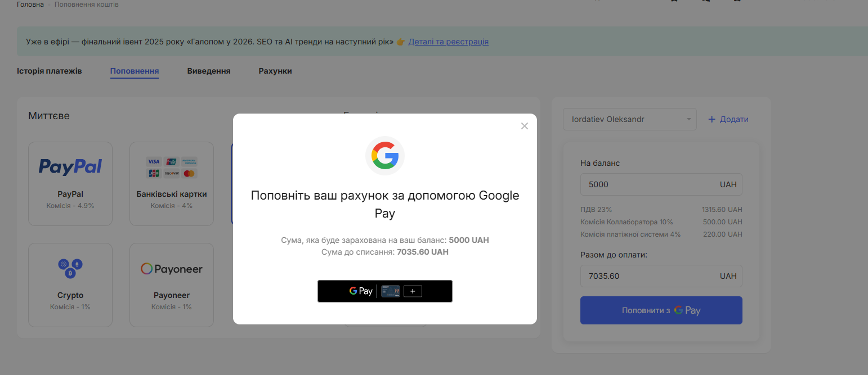This screenshot has width=868, height=375.
Task: Focus the Разом до оплати field
Action: tap(661, 276)
